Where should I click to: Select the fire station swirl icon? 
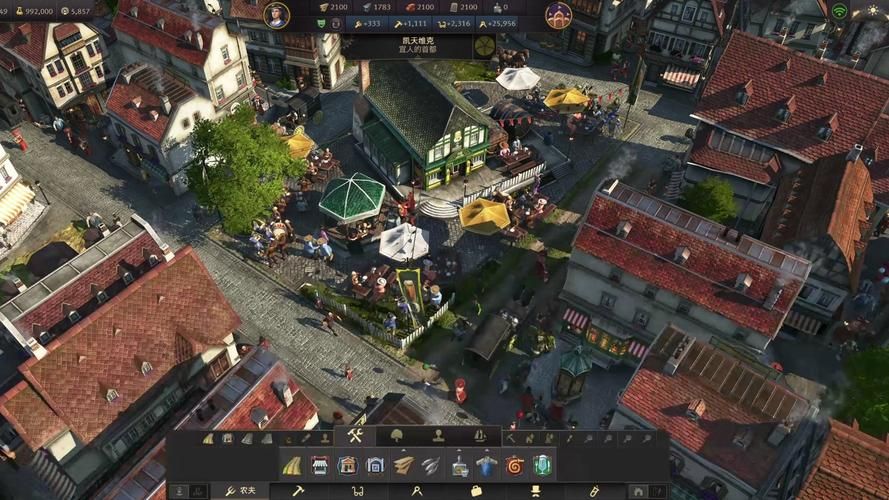514,466
